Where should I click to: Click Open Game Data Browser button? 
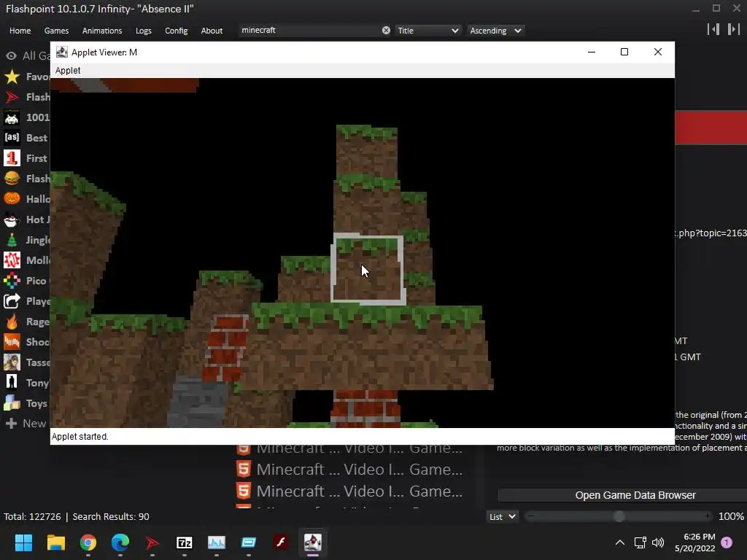pyautogui.click(x=622, y=495)
